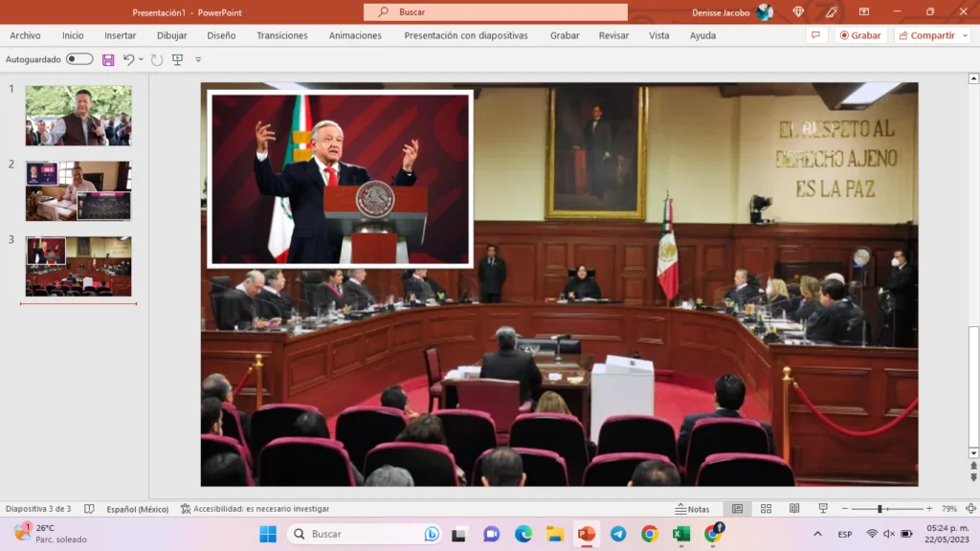Switch to Normal view icon
Image resolution: width=980 pixels, height=551 pixels.
click(x=738, y=509)
